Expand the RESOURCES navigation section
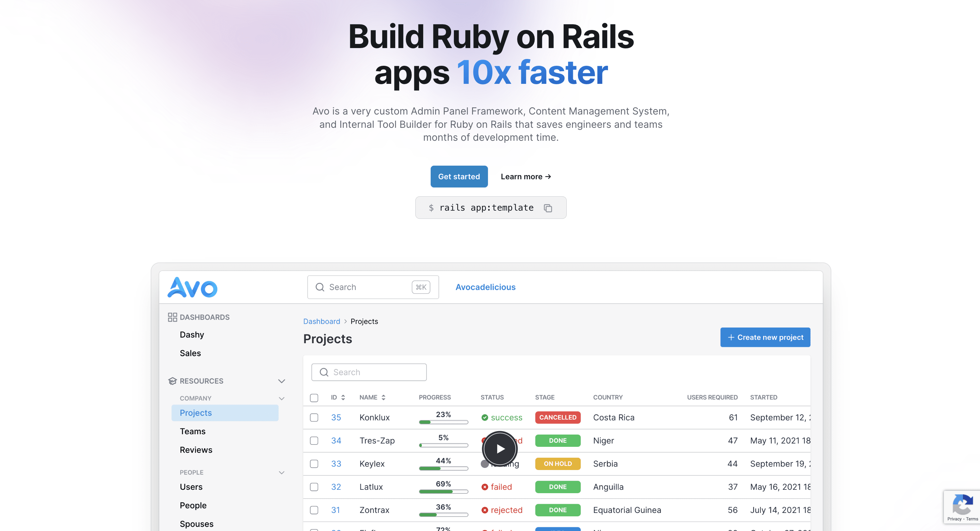This screenshot has width=980, height=531. coord(281,381)
